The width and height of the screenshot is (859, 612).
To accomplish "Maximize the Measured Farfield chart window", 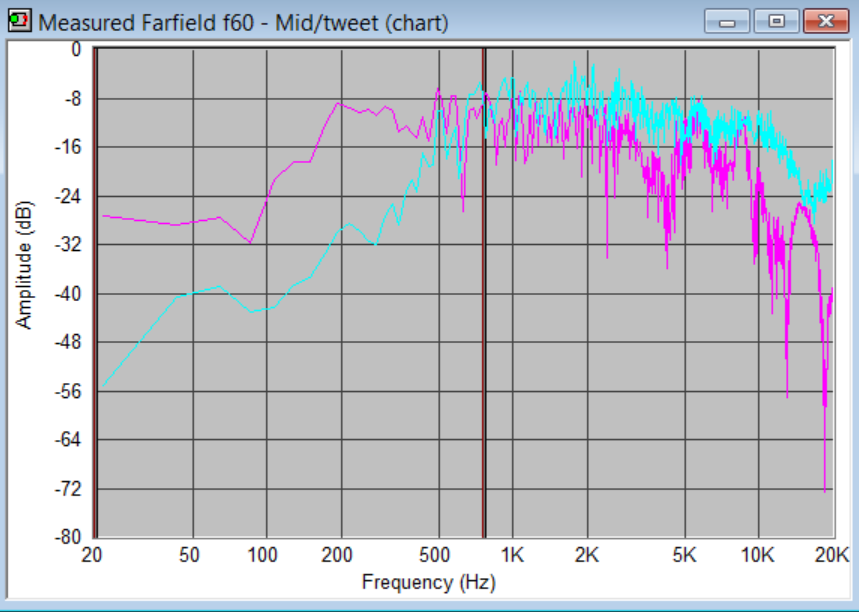I will (x=776, y=21).
